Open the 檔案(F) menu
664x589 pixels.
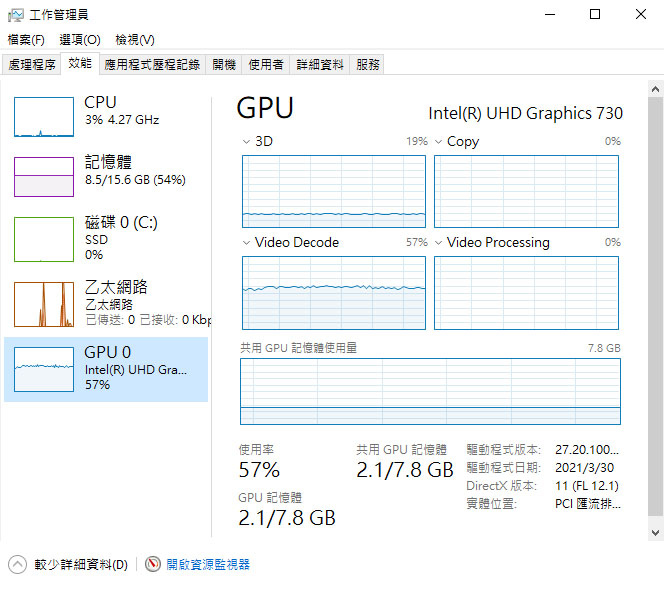(26, 40)
